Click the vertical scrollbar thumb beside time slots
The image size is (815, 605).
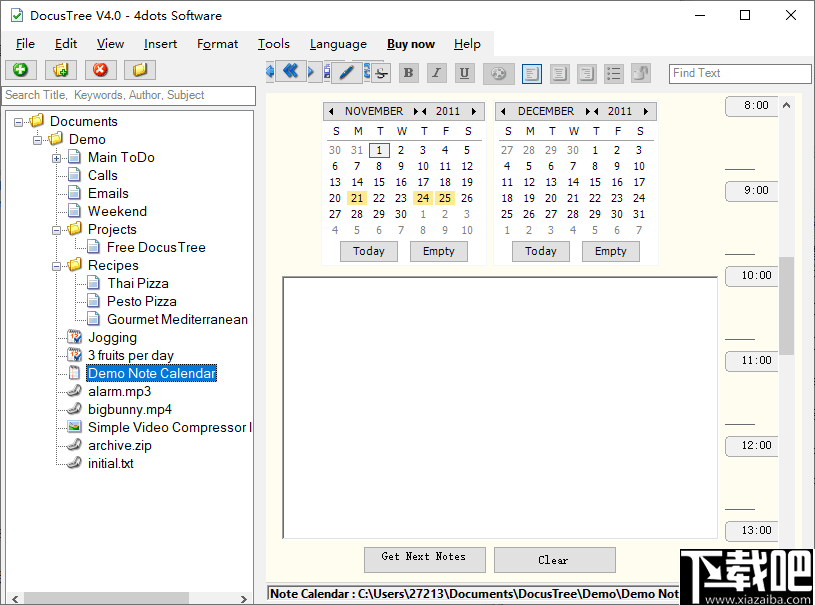786,306
